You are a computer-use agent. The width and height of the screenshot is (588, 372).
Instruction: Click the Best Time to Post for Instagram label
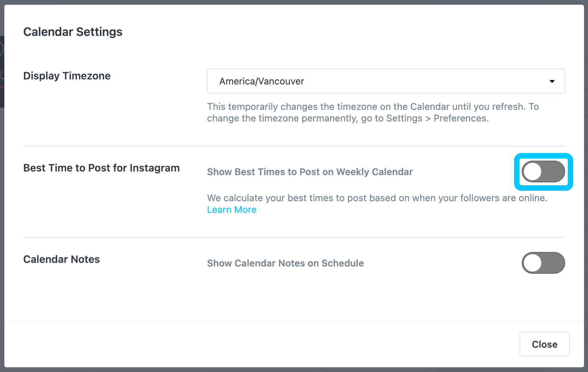pyautogui.click(x=101, y=168)
